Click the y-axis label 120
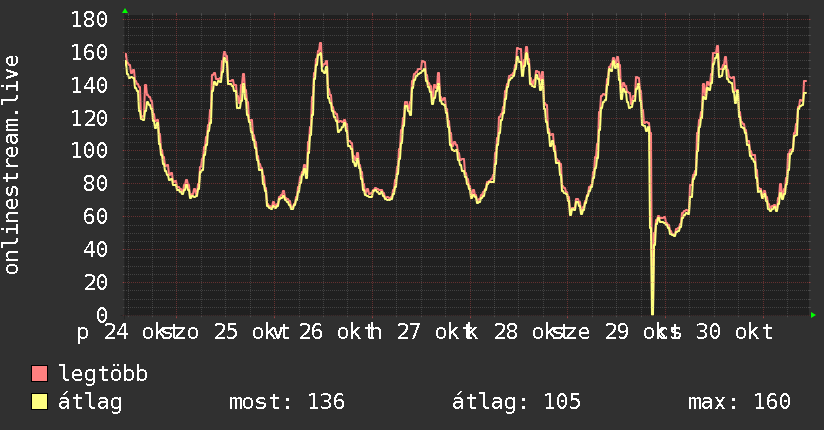This screenshot has height=430, width=824. [x=89, y=118]
